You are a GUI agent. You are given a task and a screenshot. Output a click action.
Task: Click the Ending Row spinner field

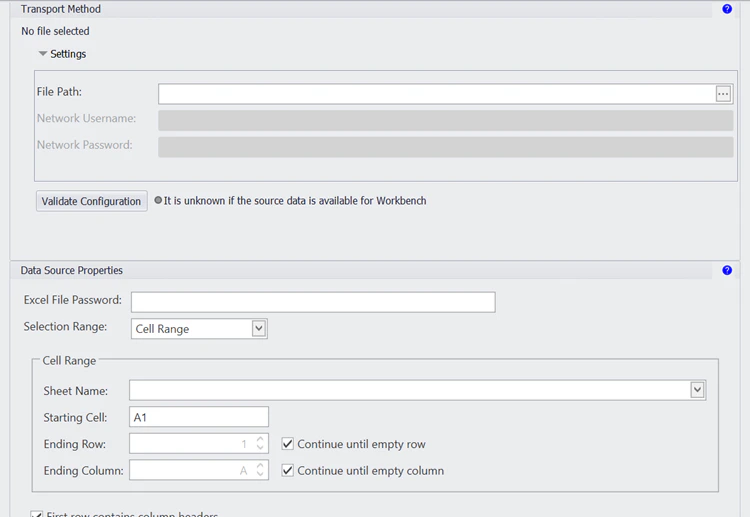pos(199,443)
